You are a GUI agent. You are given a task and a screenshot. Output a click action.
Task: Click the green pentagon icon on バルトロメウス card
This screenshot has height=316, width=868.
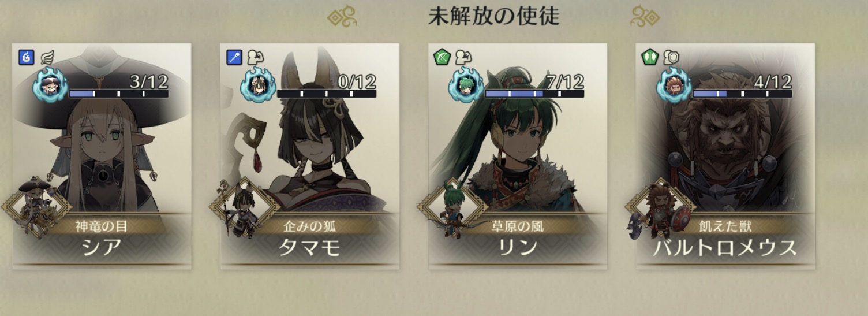(650, 57)
